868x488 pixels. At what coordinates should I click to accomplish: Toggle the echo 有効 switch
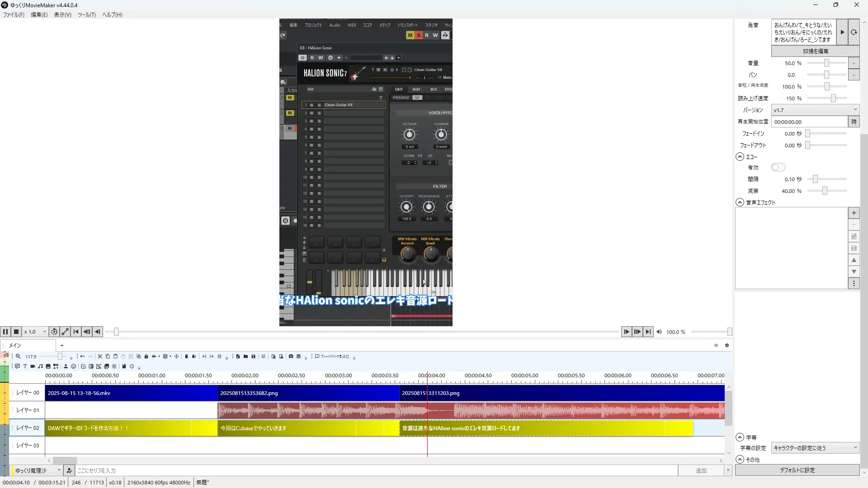778,168
